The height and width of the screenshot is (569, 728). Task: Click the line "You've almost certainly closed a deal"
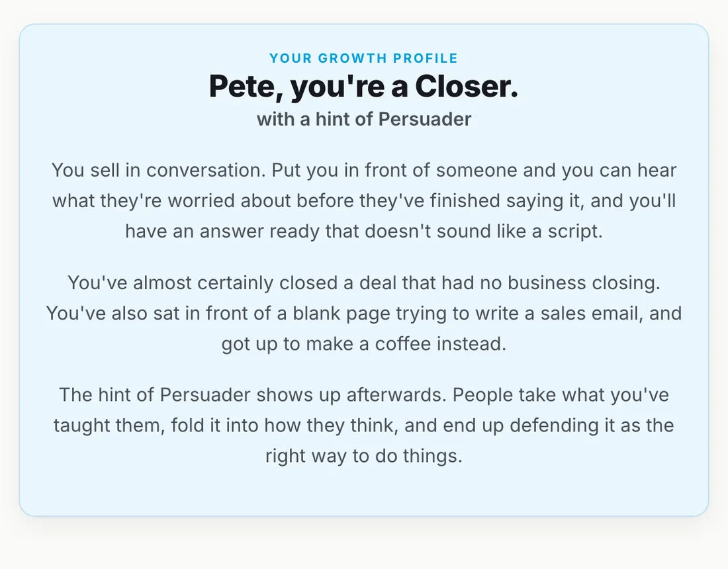coord(364,283)
